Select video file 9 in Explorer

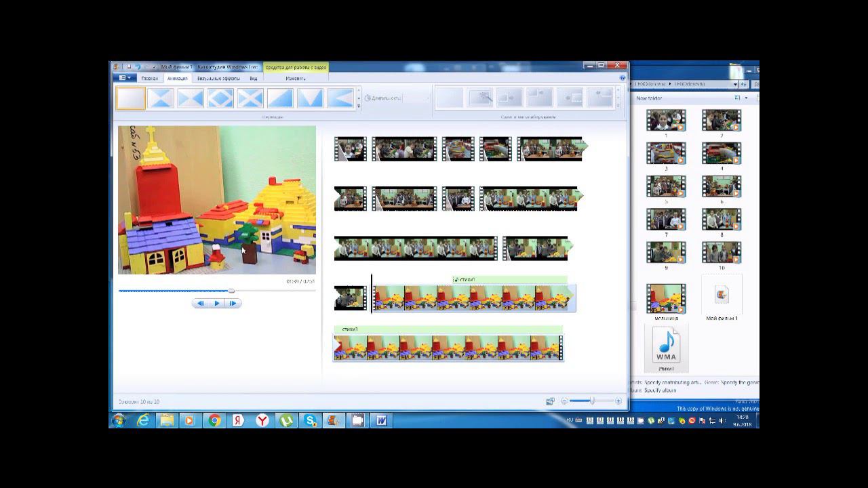666,253
